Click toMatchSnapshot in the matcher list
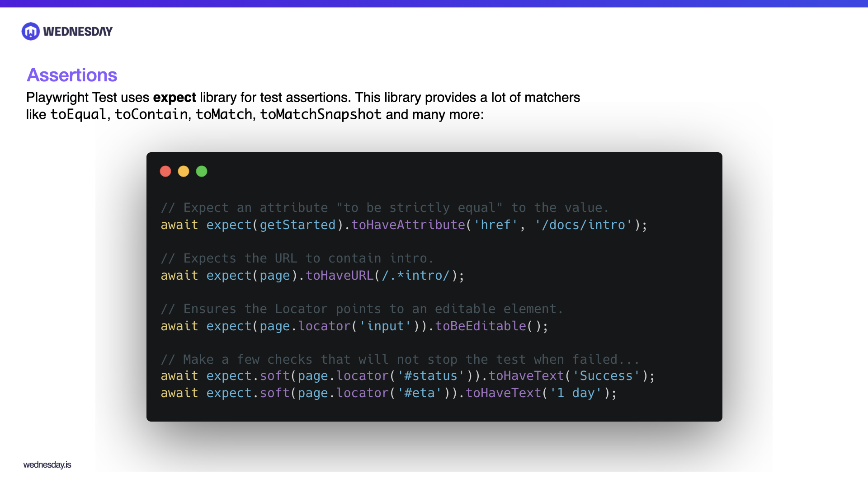 321,114
